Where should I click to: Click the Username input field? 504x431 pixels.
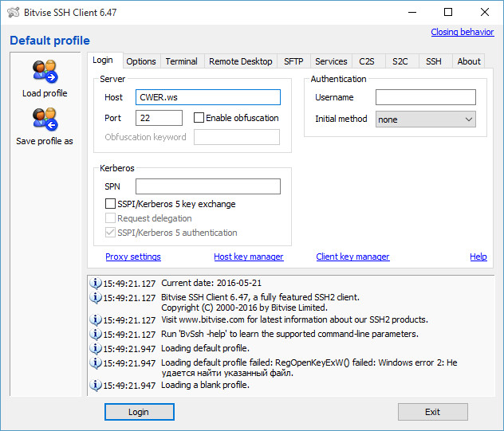click(x=425, y=97)
